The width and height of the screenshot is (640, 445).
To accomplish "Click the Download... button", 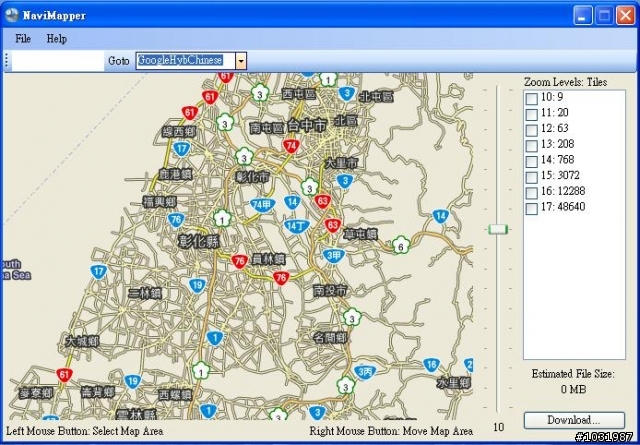I will [x=574, y=420].
